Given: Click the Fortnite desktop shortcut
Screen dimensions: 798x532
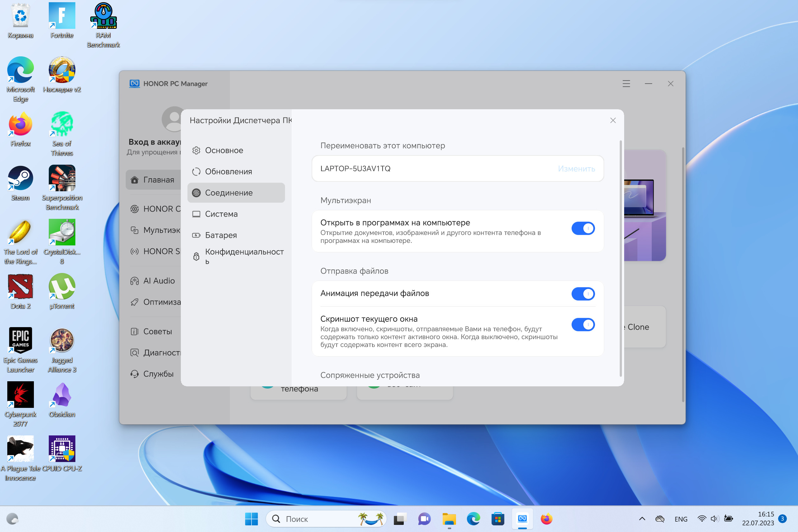Looking at the screenshot, I should tap(62, 21).
